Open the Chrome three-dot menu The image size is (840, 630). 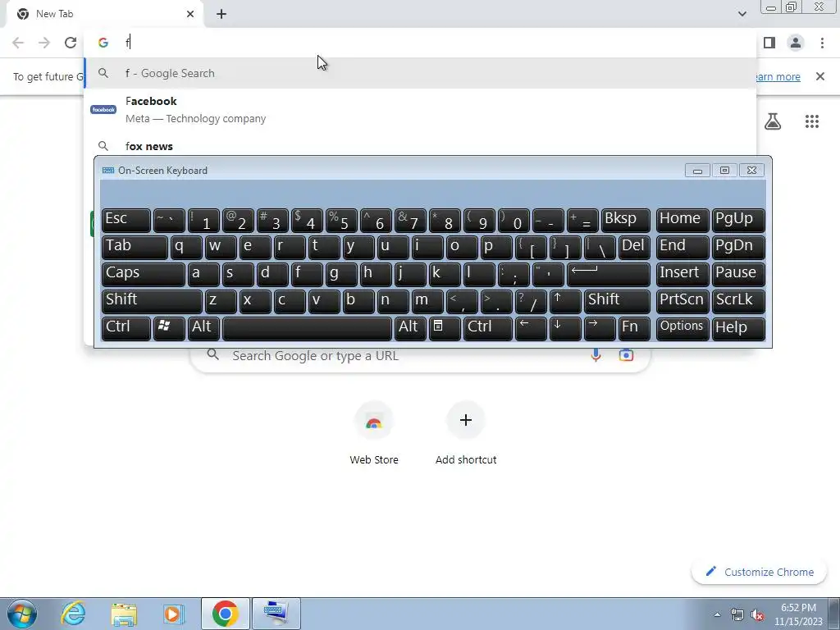click(822, 43)
